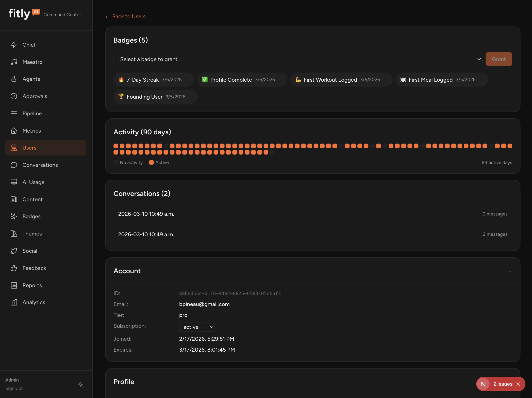Open Agents from the sidebar

coord(31,79)
